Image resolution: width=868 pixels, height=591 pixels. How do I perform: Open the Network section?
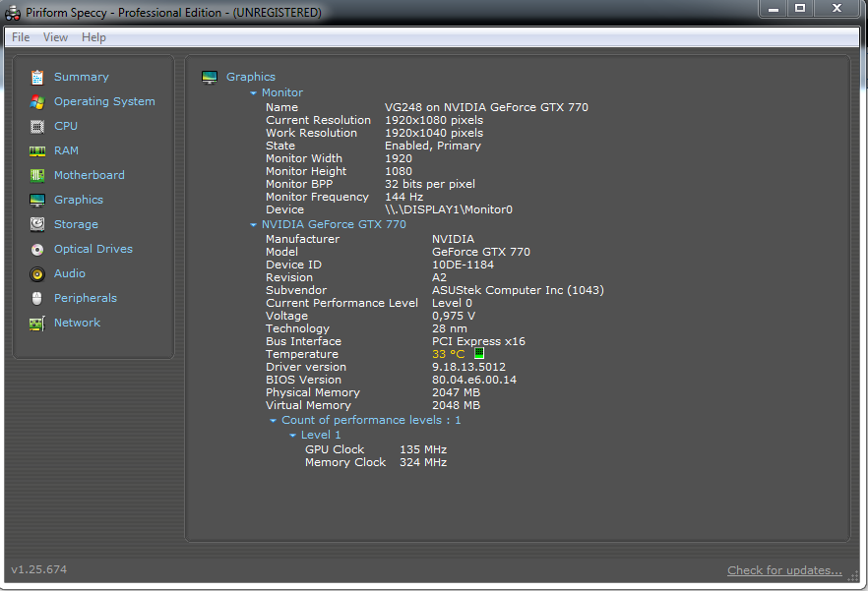pyautogui.click(x=77, y=323)
